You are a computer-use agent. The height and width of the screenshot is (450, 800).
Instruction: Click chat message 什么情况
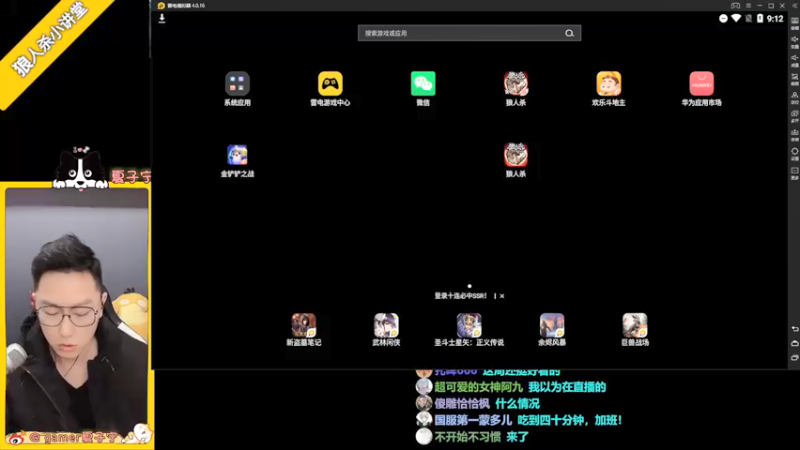[517, 404]
